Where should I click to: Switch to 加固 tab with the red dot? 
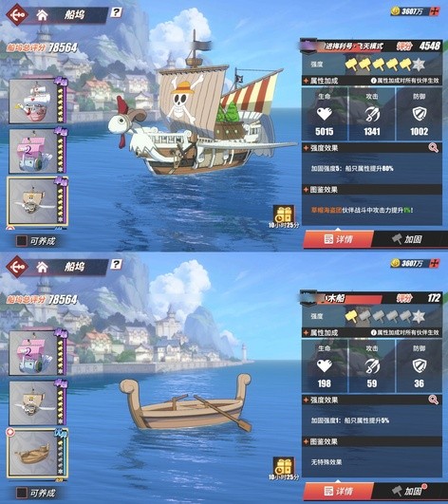(409, 491)
